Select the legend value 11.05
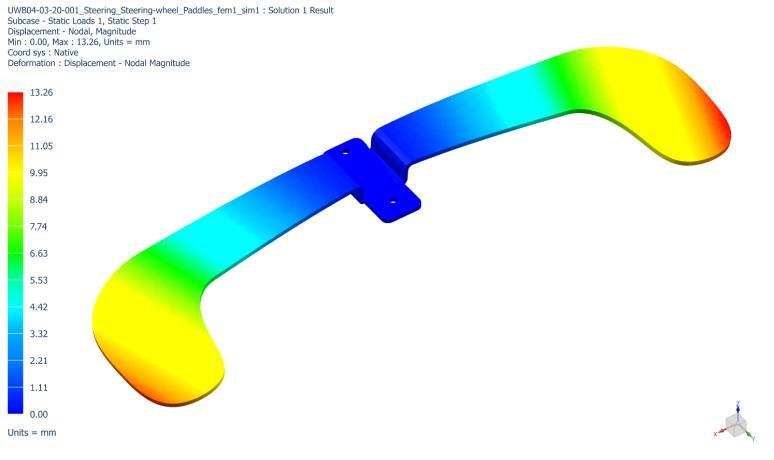Viewport: 774px width, 460px height. pyautogui.click(x=41, y=146)
